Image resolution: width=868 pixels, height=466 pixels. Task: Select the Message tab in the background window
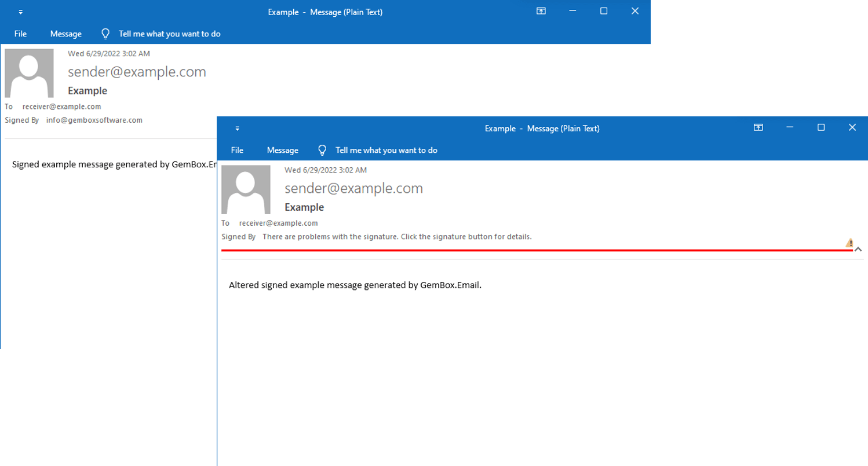pyautogui.click(x=65, y=34)
